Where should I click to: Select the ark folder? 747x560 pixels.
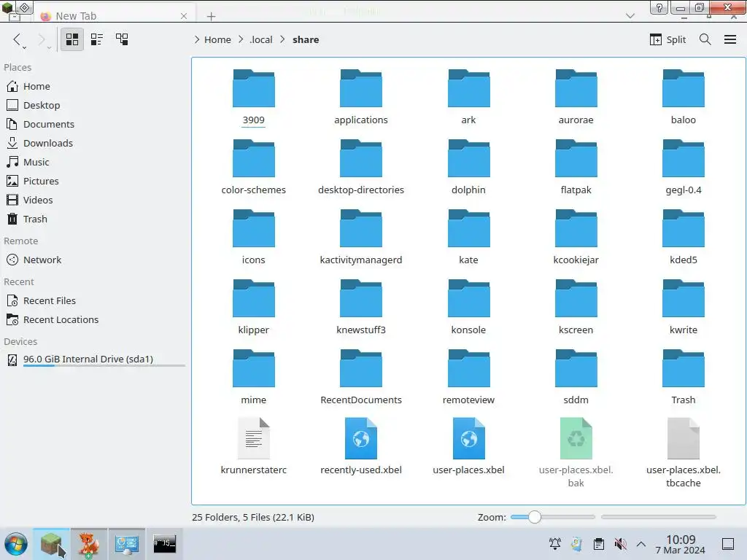[x=468, y=98]
